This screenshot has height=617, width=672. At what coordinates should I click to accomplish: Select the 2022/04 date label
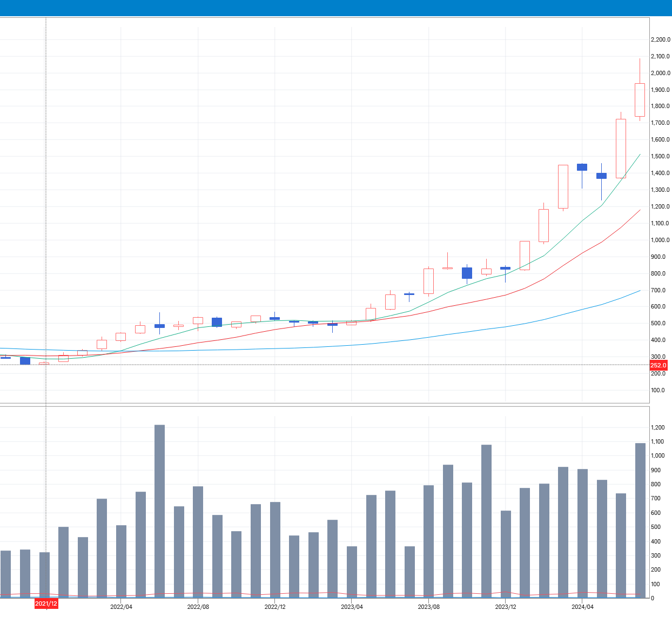click(121, 607)
